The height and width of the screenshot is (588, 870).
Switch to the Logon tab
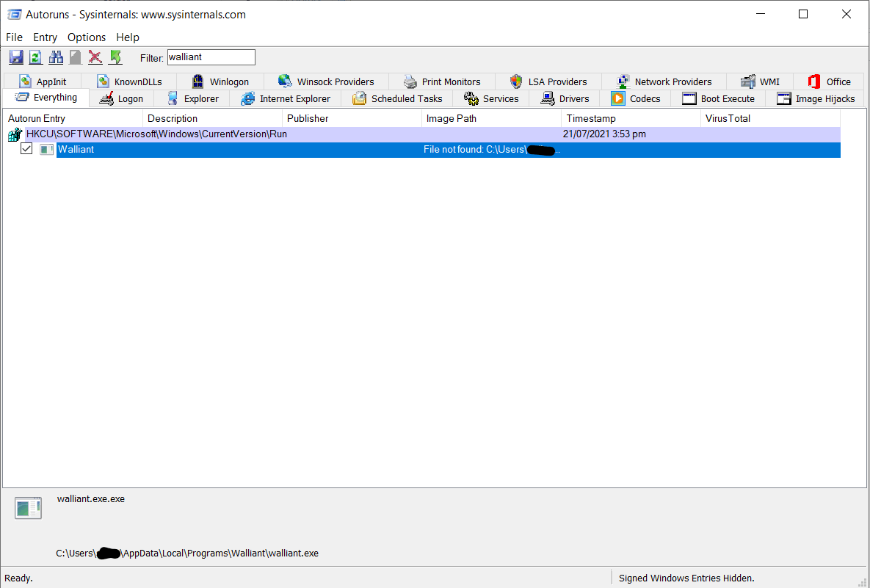click(x=121, y=99)
